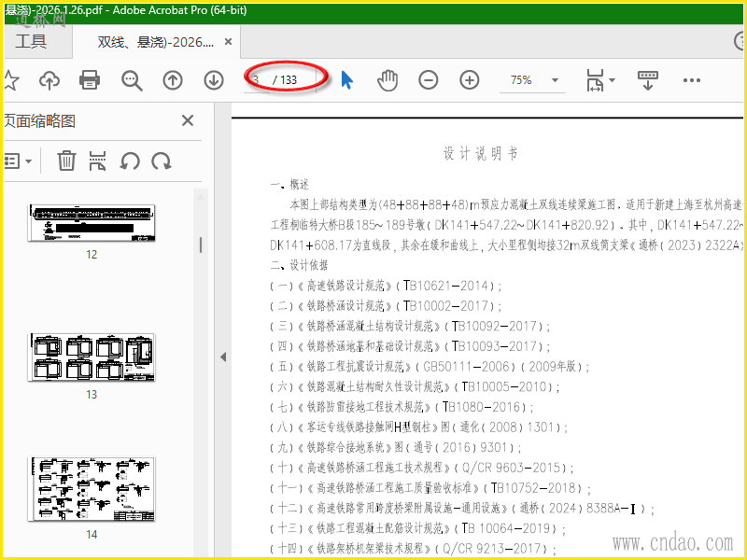Click the star bookmark icon

10,80
